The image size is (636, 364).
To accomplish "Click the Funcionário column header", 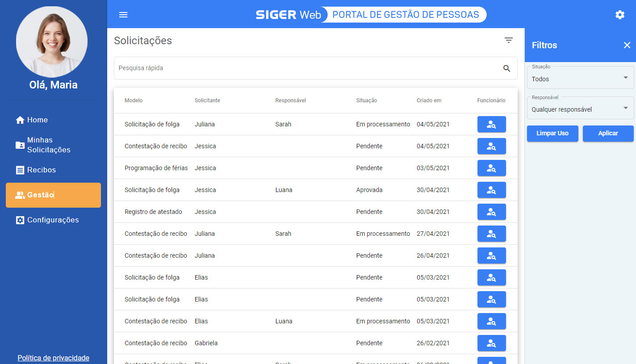I will pos(491,100).
